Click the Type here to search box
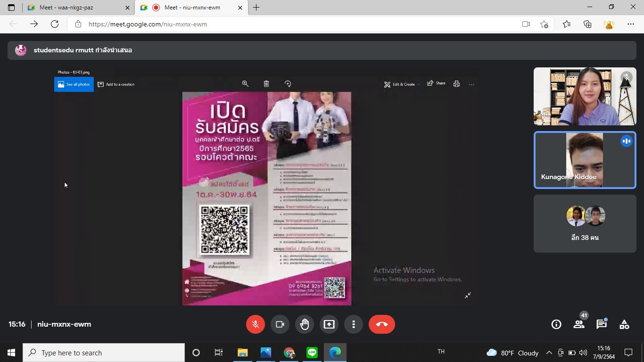Screen dimensions: 644x362 104,353
